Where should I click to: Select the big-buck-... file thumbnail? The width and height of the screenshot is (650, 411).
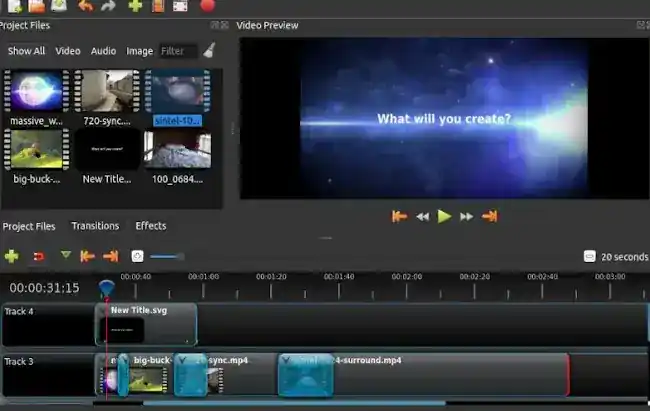pos(36,149)
